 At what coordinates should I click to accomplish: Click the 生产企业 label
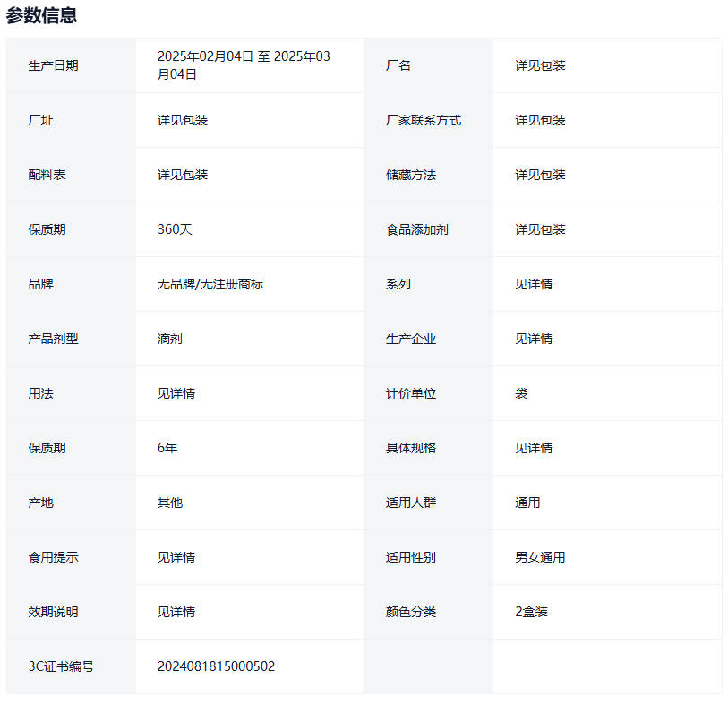411,339
